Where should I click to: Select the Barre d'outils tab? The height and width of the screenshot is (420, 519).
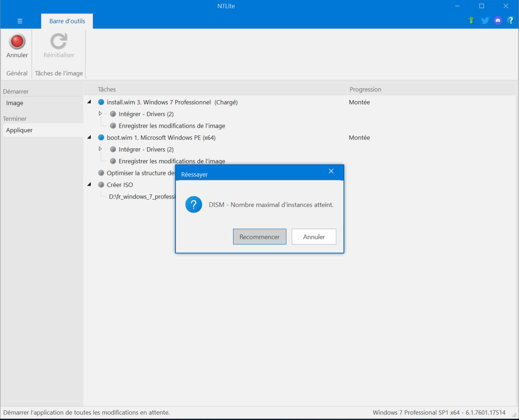pyautogui.click(x=67, y=21)
